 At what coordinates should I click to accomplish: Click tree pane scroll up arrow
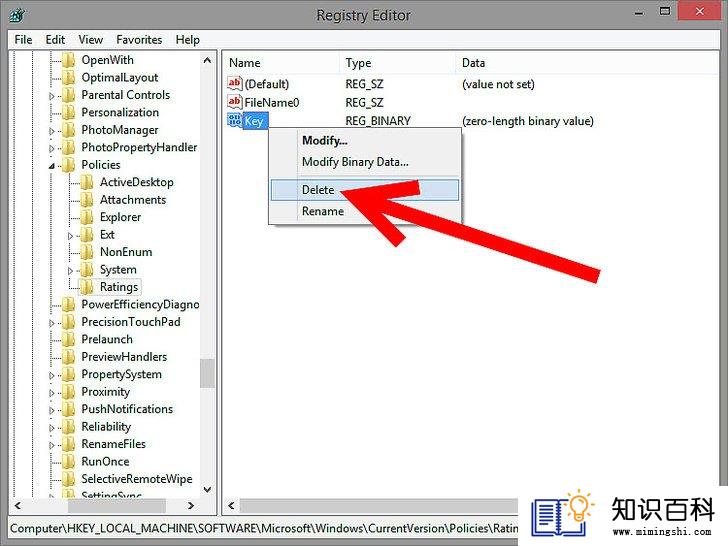[x=208, y=60]
